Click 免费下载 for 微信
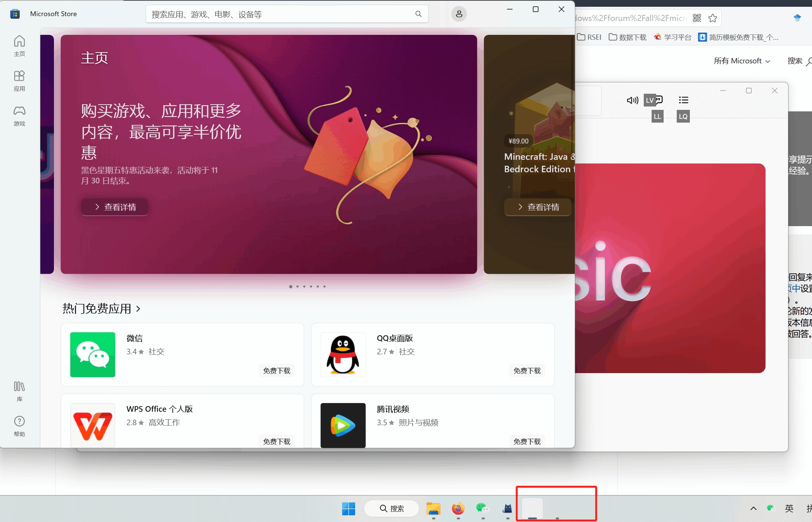This screenshot has width=812, height=522. click(x=277, y=370)
